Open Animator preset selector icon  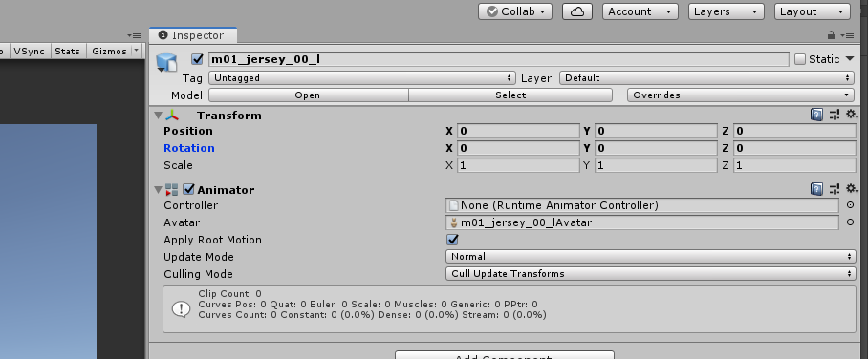pos(835,189)
